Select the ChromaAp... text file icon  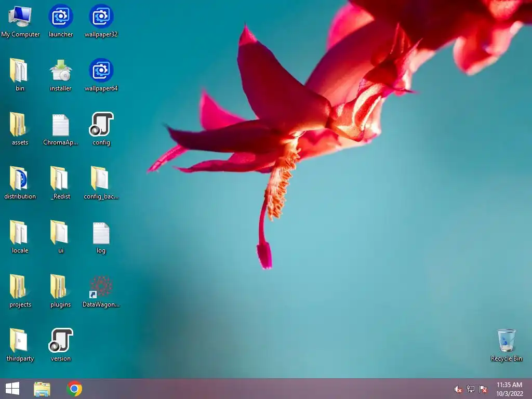61,129
